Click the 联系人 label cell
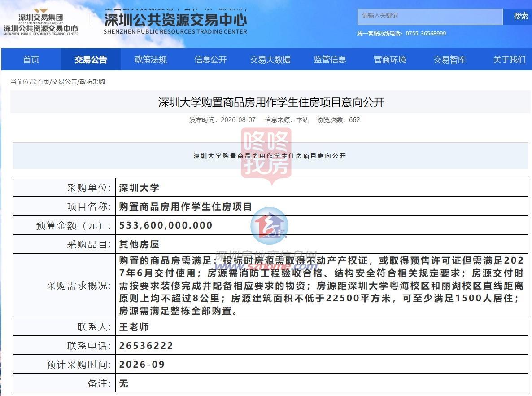This screenshot has height=396, width=532. [x=64, y=327]
